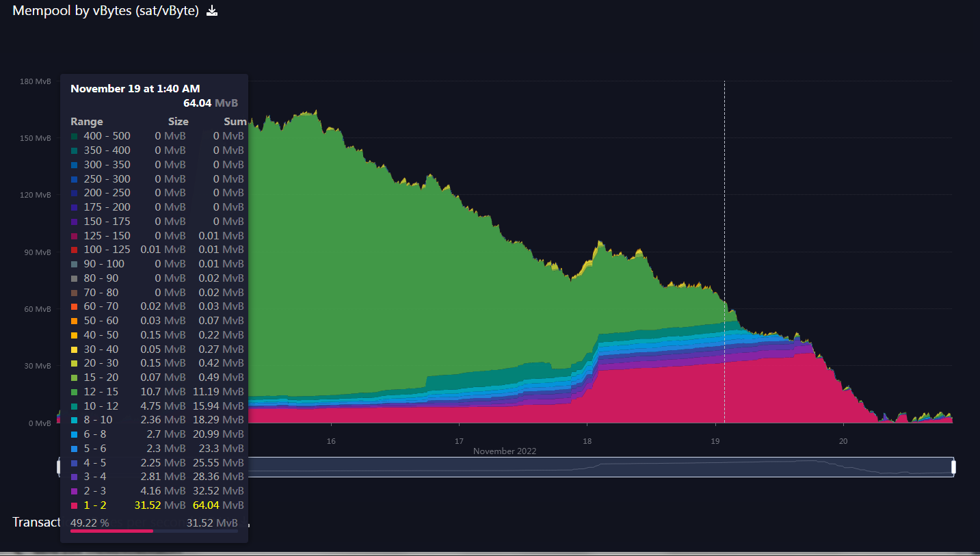The image size is (980, 556).
Task: Click the "300 - 350" range label
Action: (107, 165)
